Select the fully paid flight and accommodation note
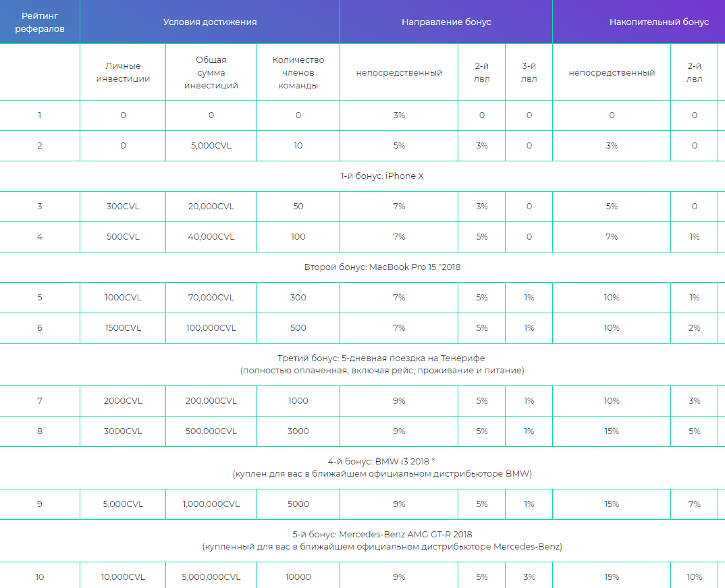 (382, 371)
